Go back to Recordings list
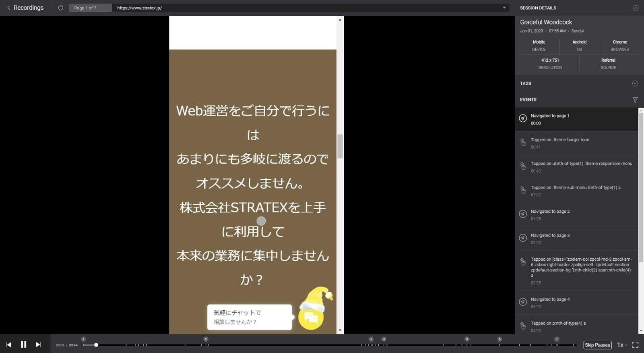Image resolution: width=644 pixels, height=353 pixels. [25, 8]
